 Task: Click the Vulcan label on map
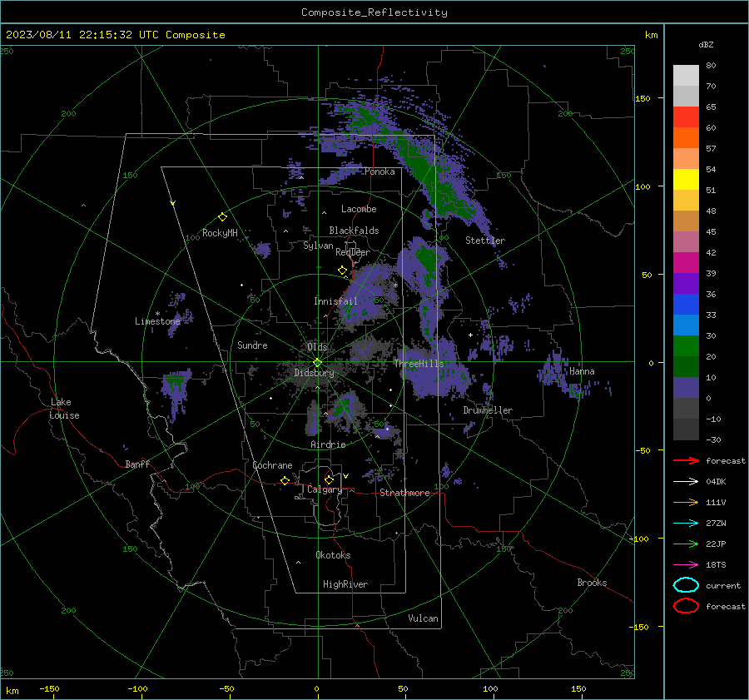click(423, 618)
